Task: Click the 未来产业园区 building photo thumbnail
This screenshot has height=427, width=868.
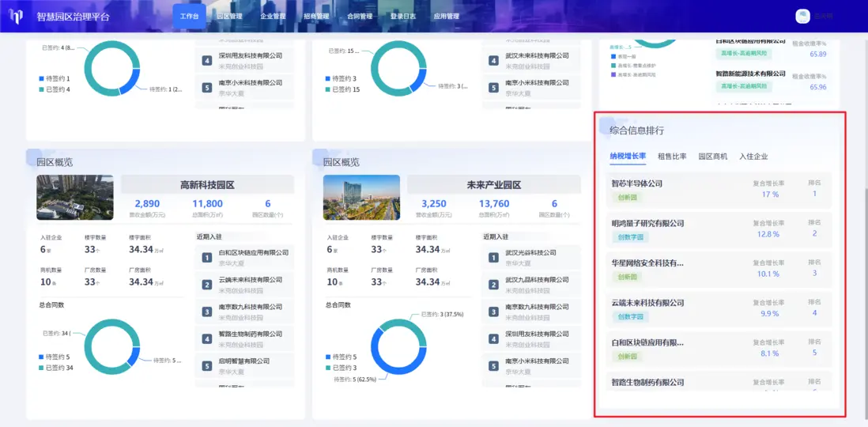Action: [x=361, y=198]
